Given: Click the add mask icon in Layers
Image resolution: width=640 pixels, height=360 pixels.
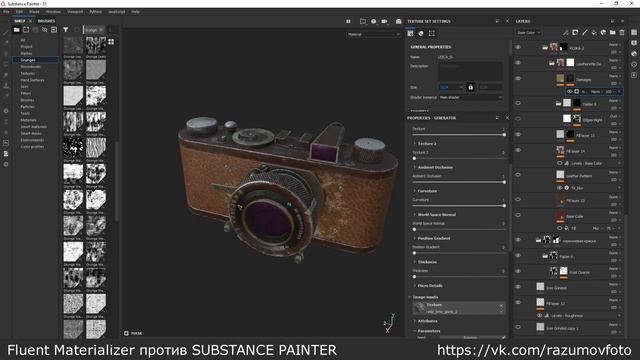Looking at the screenshot, I should 575,33.
